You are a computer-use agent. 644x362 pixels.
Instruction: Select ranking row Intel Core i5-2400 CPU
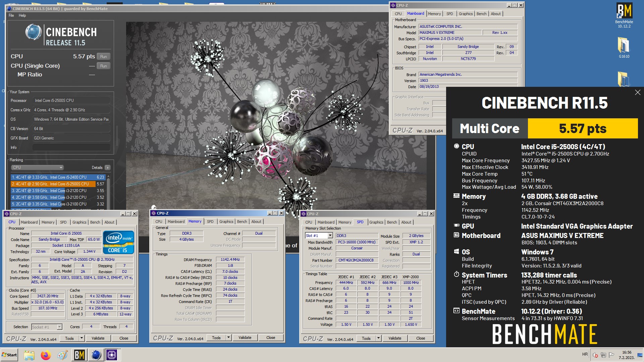tap(58, 177)
